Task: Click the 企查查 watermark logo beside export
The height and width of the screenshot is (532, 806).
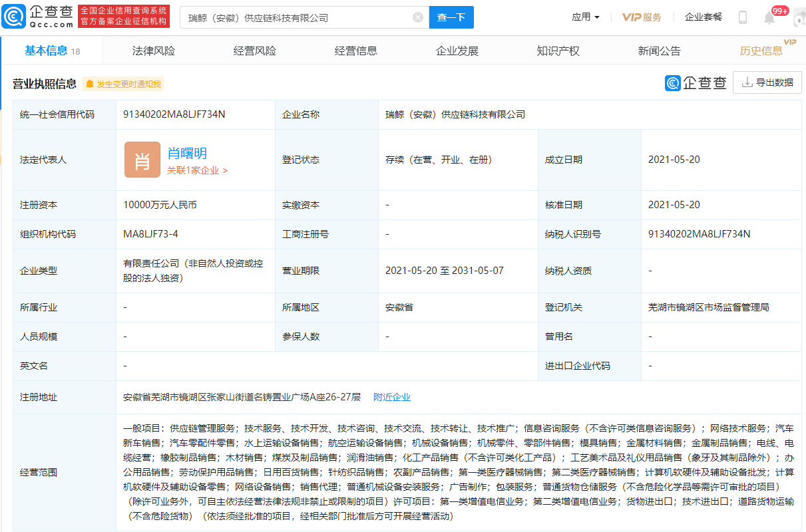Action: (696, 82)
